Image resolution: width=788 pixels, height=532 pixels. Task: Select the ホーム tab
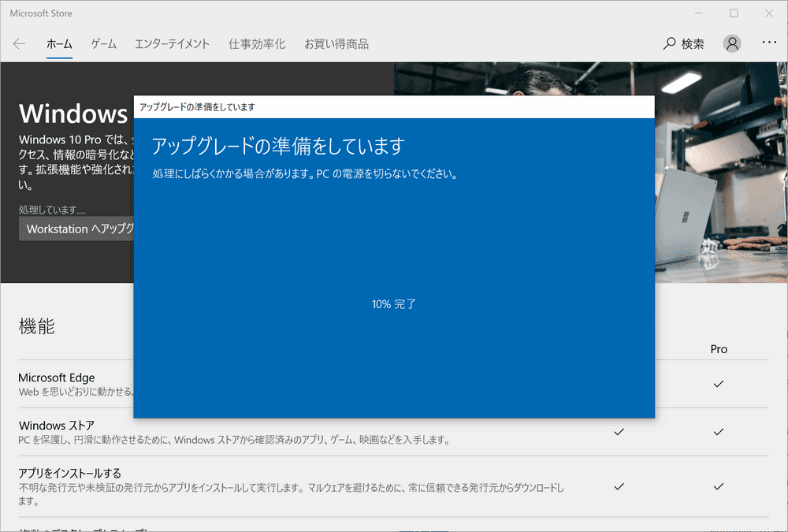59,44
